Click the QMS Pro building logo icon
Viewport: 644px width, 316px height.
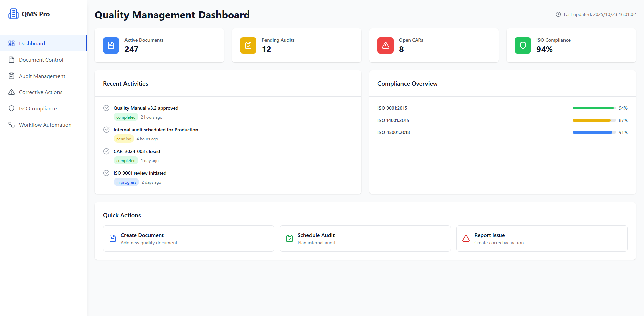pos(14,14)
